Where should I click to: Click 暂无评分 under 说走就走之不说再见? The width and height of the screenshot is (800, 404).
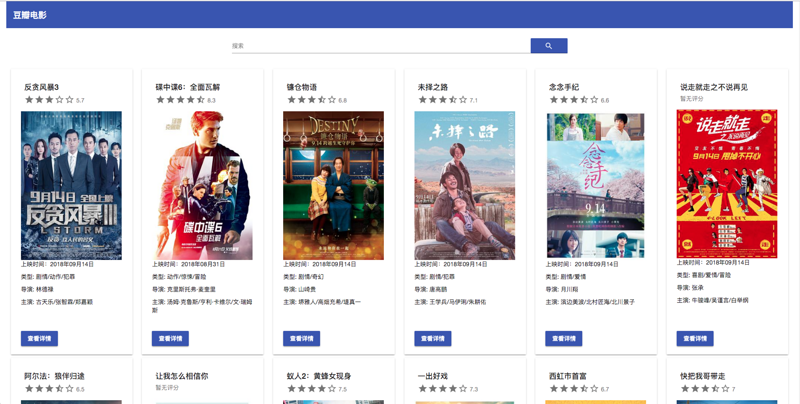692,98
